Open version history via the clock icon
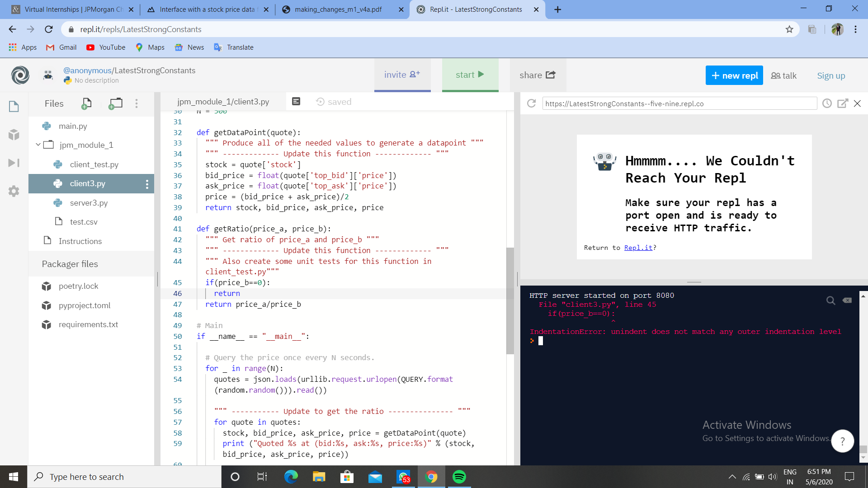The image size is (868, 488). click(x=827, y=103)
